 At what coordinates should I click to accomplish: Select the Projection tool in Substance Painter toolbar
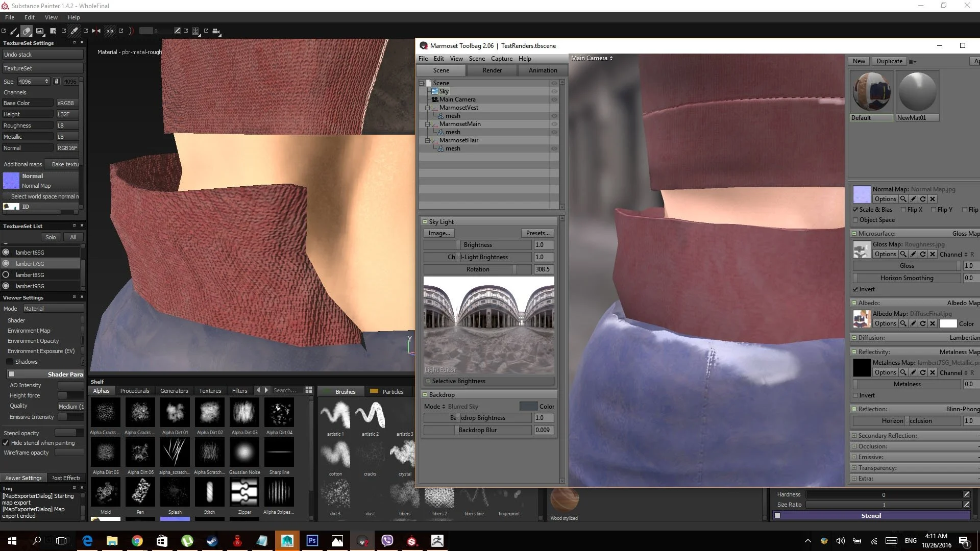(x=39, y=31)
